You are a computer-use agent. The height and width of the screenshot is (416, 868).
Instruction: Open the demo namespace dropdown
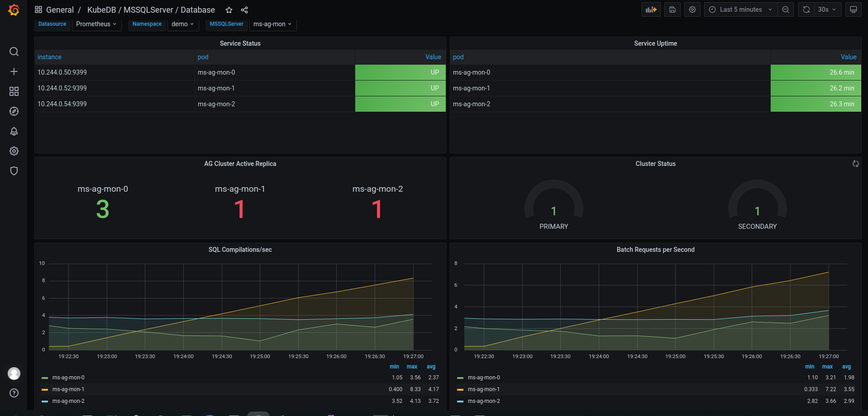point(183,24)
